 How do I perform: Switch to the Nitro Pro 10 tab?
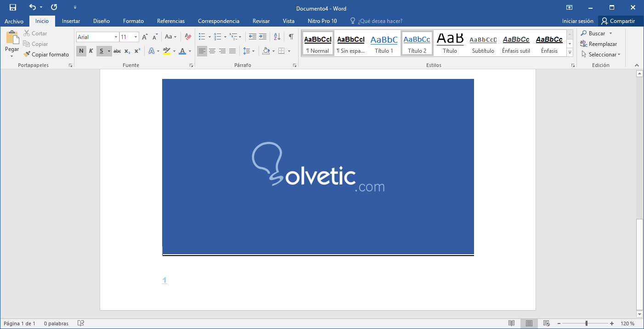point(322,21)
